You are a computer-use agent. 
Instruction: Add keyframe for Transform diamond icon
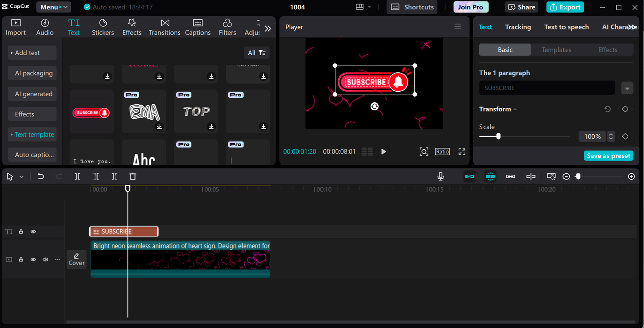pos(625,109)
